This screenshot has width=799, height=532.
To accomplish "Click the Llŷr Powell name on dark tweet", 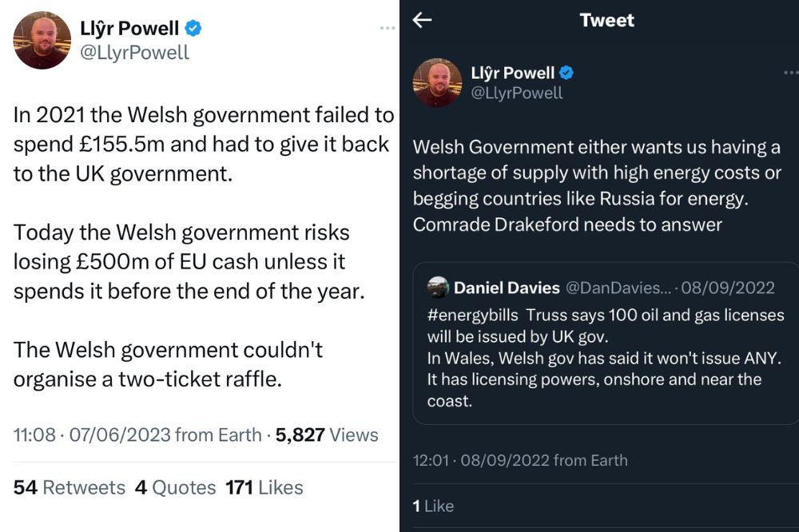I will [x=513, y=73].
